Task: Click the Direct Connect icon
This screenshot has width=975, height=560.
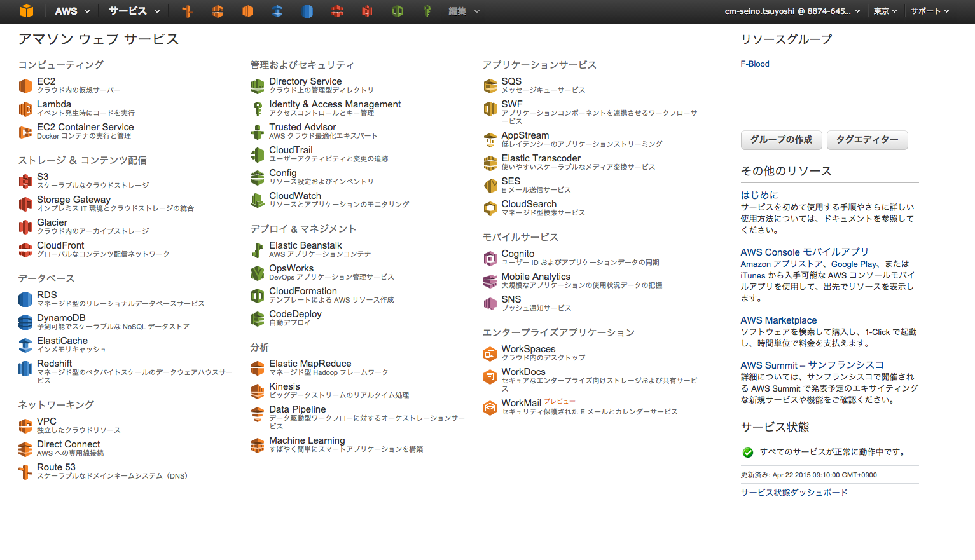Action: point(25,449)
